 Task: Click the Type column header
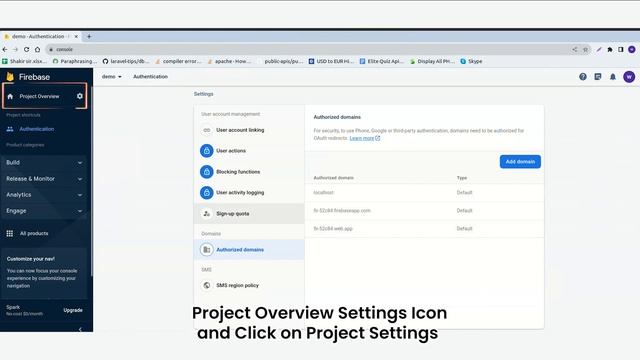tap(462, 178)
